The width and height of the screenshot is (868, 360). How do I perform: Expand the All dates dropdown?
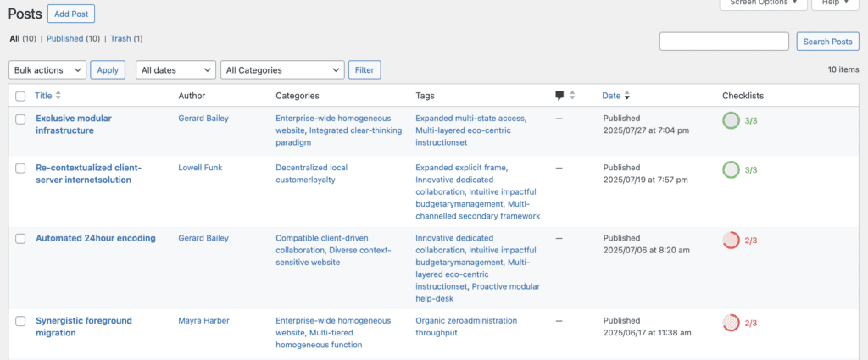pos(175,70)
